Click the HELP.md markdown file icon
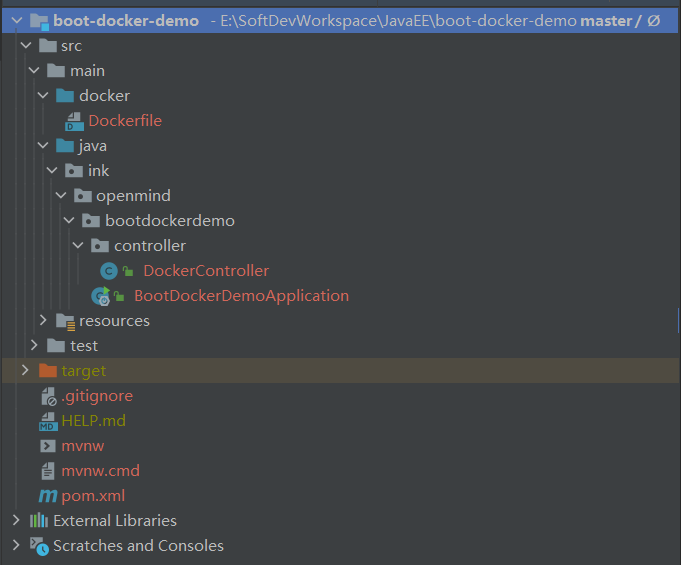Image resolution: width=681 pixels, height=565 pixels. click(x=47, y=421)
